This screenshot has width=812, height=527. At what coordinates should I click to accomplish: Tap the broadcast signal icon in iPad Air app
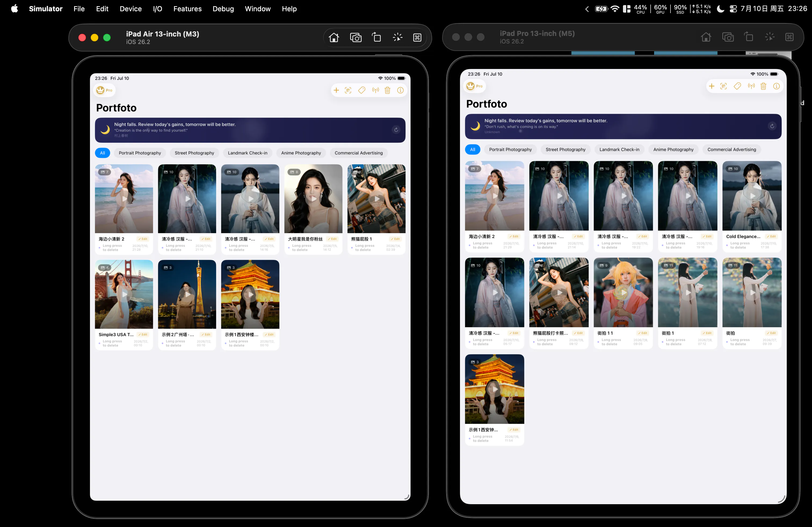pos(375,90)
